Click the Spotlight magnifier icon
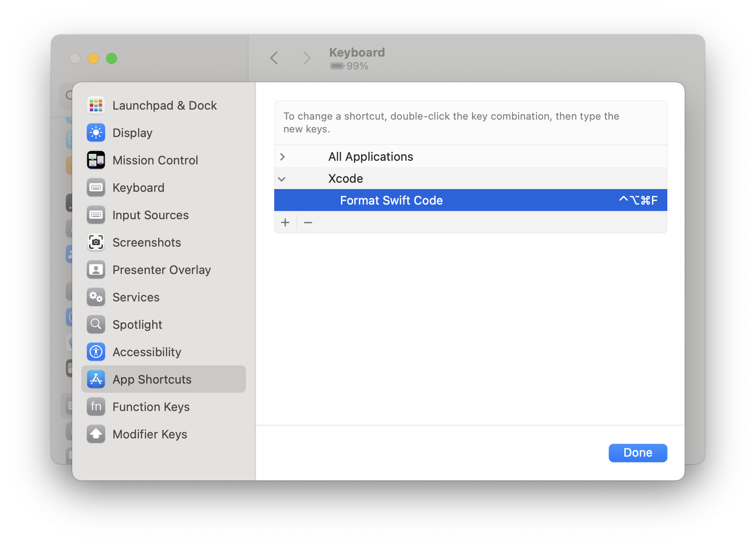Screen dimensions: 756x548 point(96,325)
